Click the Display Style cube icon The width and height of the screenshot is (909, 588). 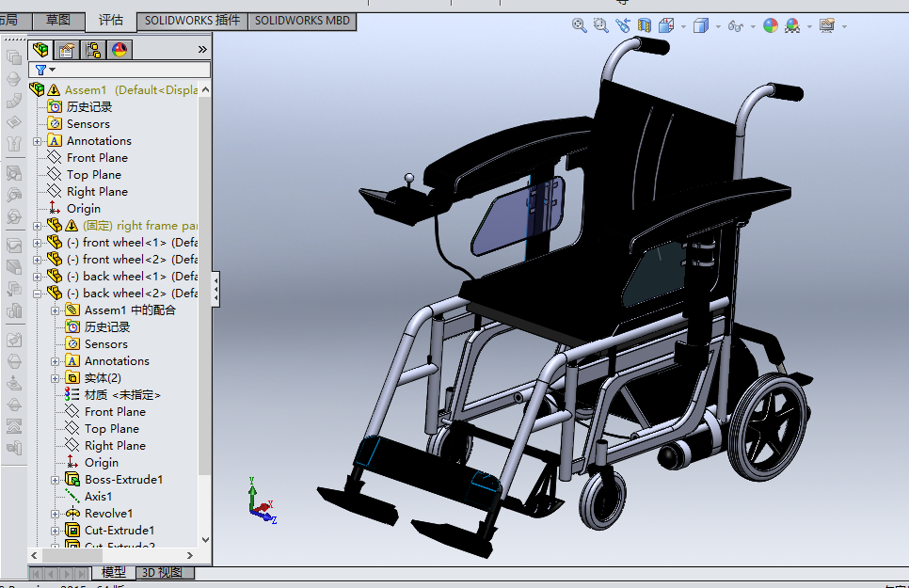700,26
